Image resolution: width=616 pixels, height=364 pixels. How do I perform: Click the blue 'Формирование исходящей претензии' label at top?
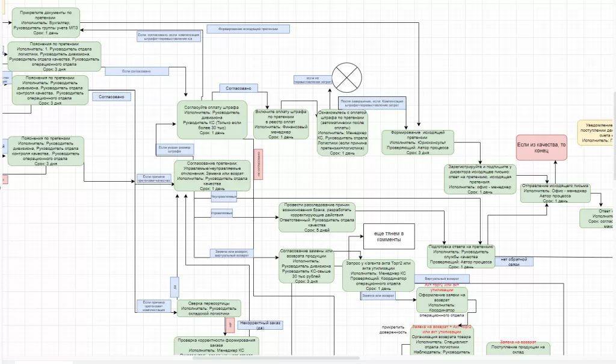pyautogui.click(x=248, y=28)
